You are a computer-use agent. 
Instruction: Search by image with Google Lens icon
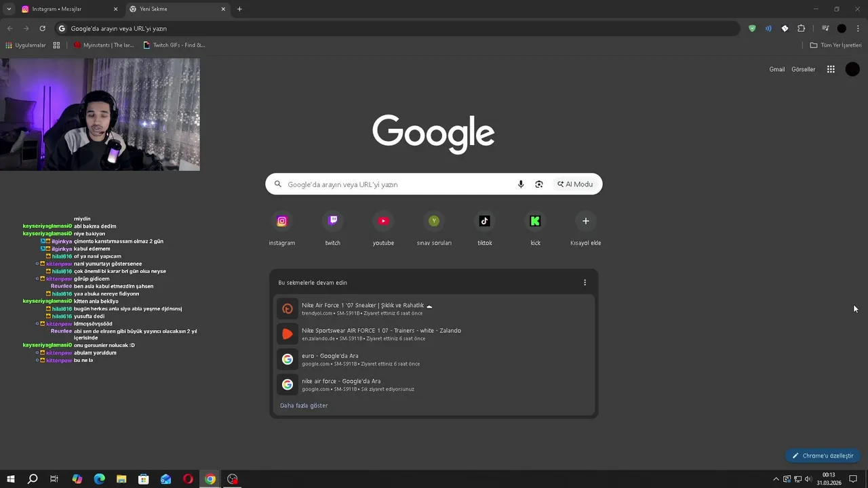coord(539,184)
